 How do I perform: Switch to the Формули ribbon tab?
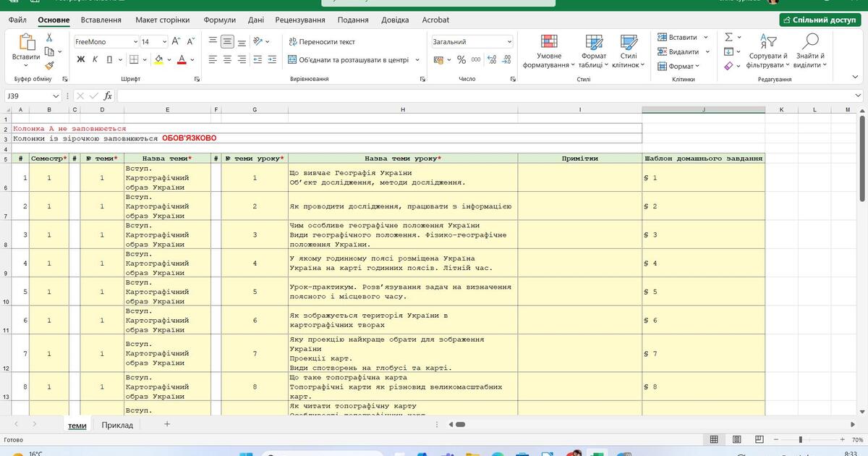point(220,20)
